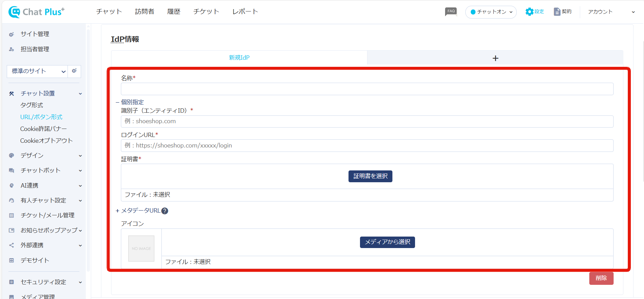Click the metadata URL help question mark

tap(165, 211)
